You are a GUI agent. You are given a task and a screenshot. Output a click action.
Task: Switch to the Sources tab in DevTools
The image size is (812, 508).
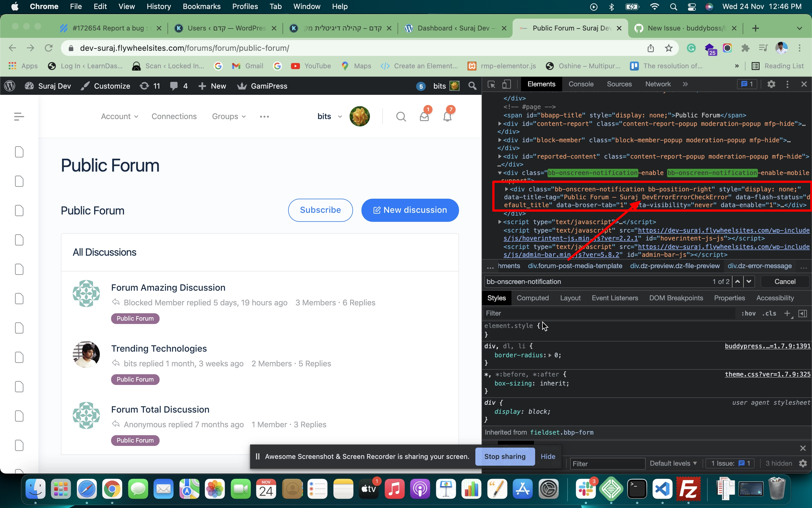pyautogui.click(x=619, y=84)
